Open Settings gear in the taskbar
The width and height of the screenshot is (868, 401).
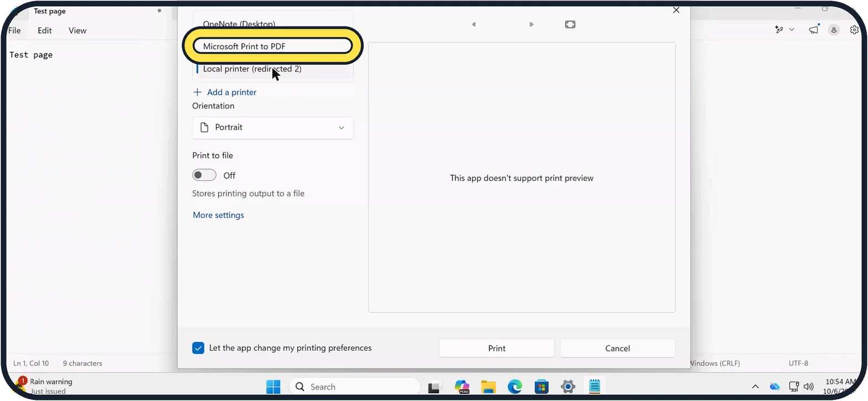(568, 387)
